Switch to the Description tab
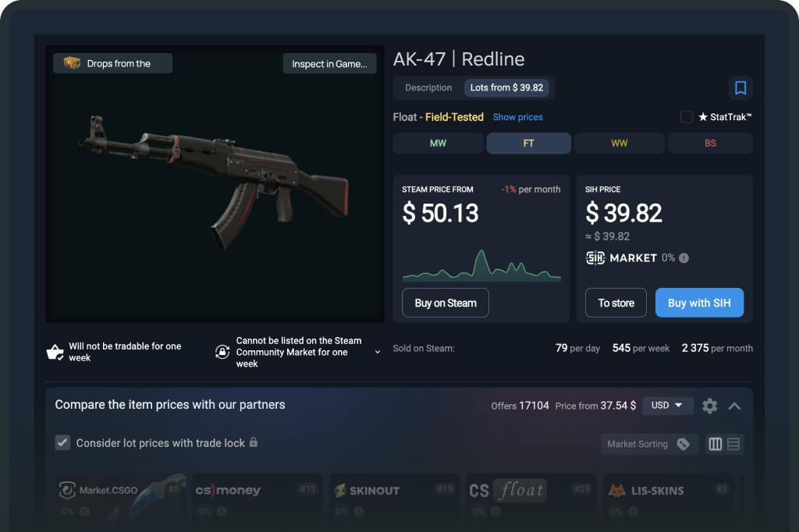 (428, 87)
